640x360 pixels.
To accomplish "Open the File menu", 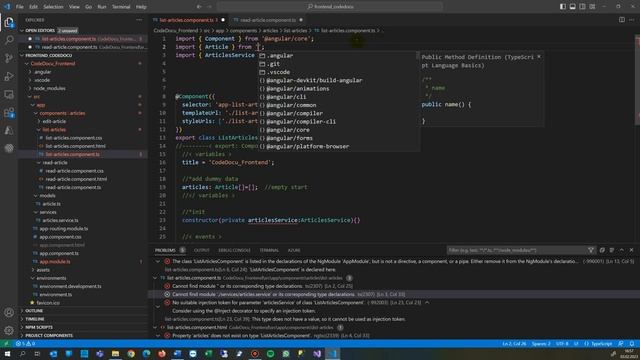I will click(19, 7).
